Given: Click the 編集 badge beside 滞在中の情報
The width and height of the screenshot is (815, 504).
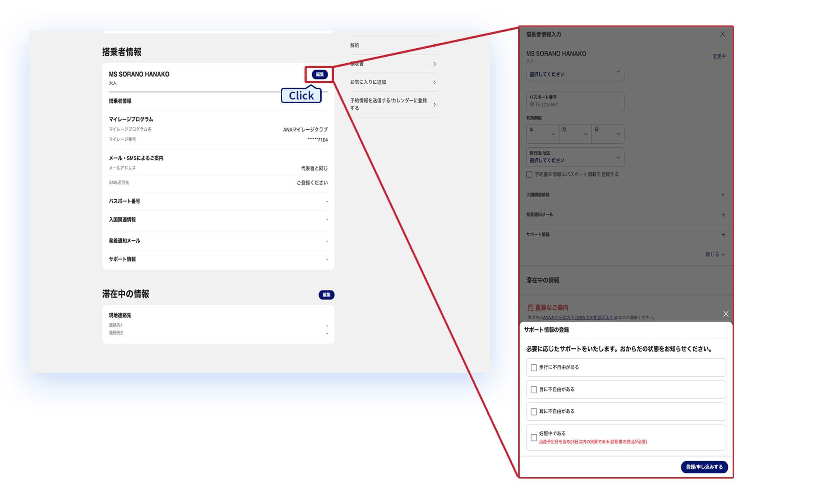Looking at the screenshot, I should click(x=326, y=295).
